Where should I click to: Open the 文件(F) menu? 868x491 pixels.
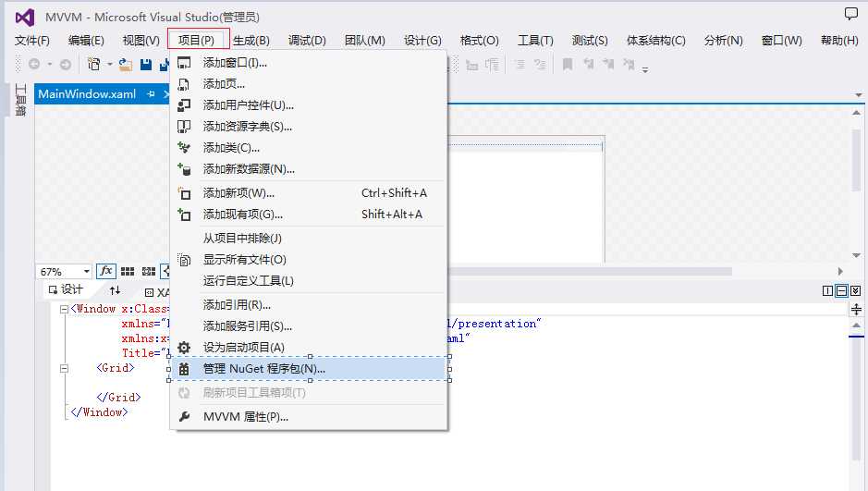coord(32,41)
